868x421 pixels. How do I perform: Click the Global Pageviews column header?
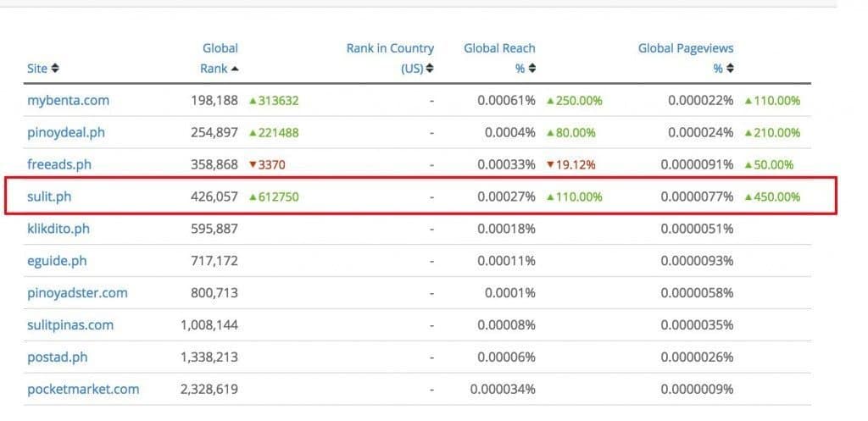click(686, 48)
